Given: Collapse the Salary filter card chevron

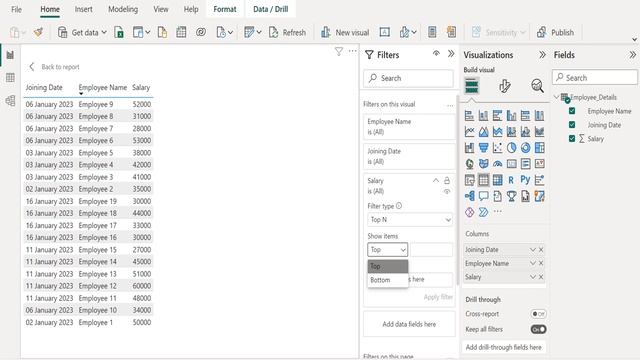Looking at the screenshot, I should click(436, 180).
